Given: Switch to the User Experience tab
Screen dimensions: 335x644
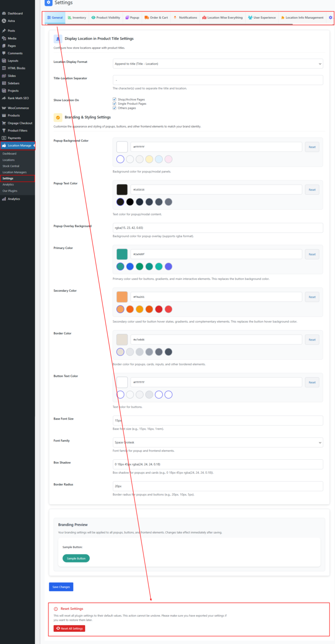Looking at the screenshot, I should 262,18.
